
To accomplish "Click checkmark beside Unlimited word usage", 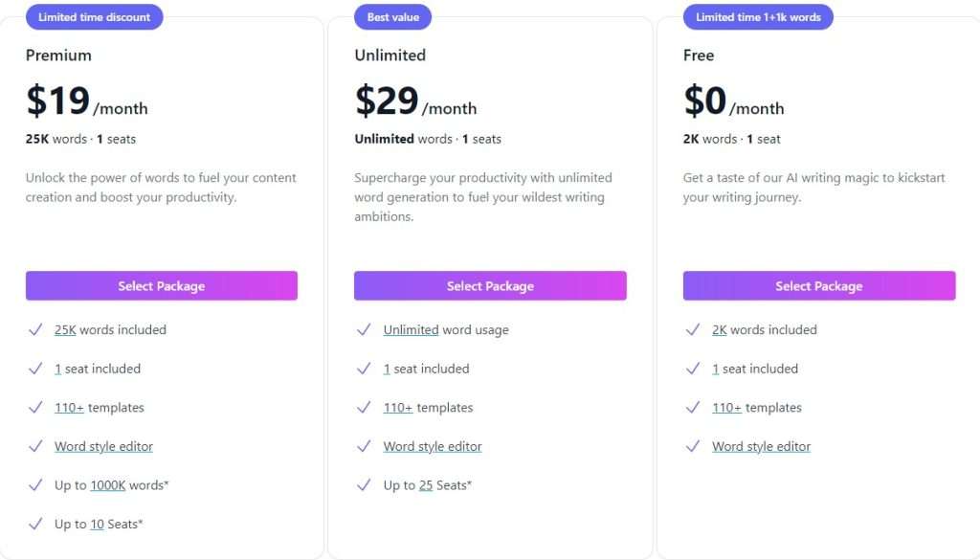I will point(364,329).
